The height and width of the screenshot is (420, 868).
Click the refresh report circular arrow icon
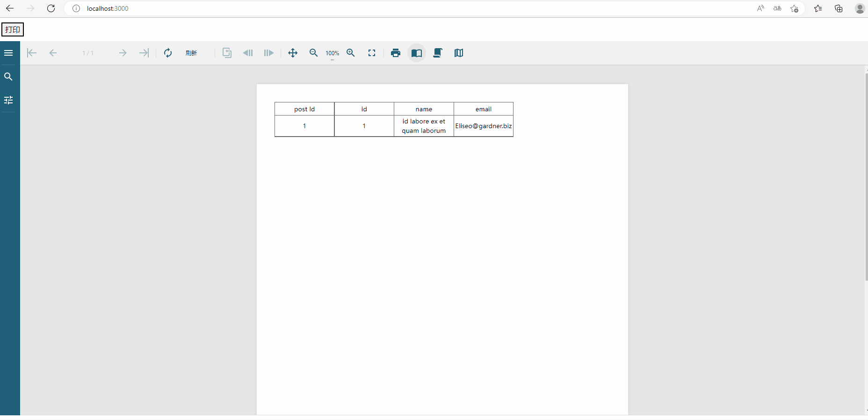(168, 53)
